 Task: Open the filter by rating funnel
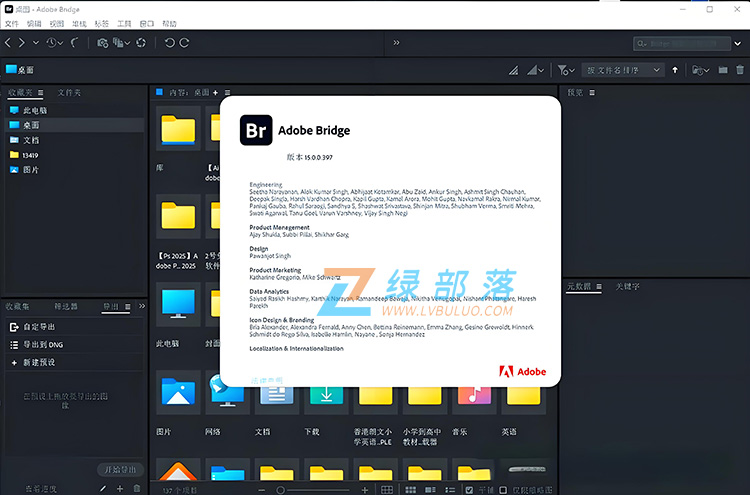pyautogui.click(x=566, y=70)
